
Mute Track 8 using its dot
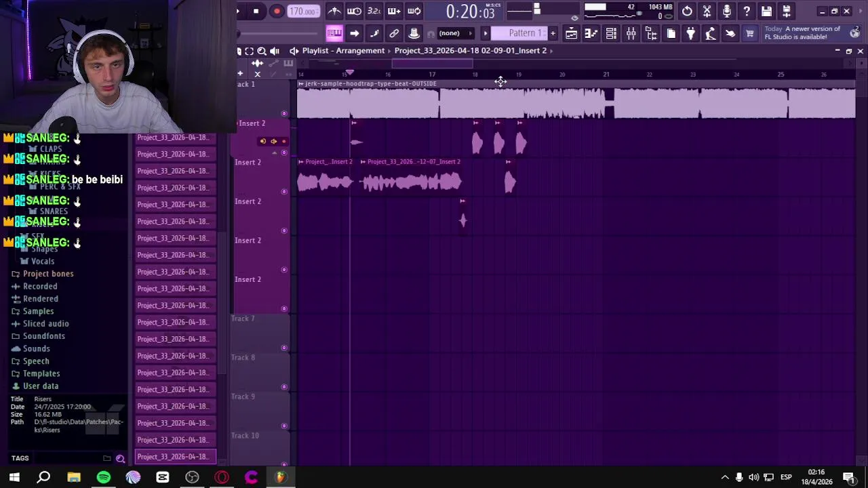(284, 387)
